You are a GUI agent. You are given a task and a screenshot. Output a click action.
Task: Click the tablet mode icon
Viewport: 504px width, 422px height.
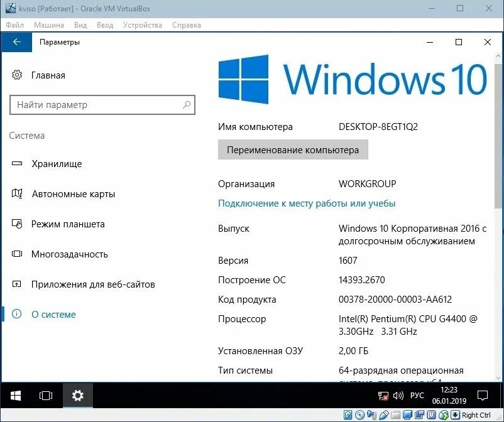17,224
